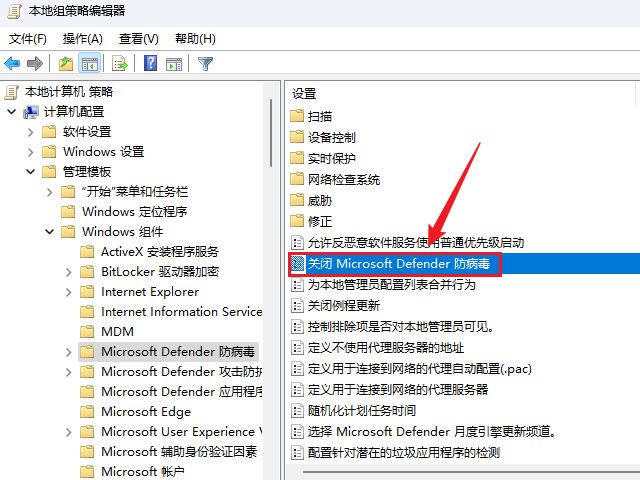
Task: Click policy icon beside 随机化计划任务时间
Action: point(297,411)
